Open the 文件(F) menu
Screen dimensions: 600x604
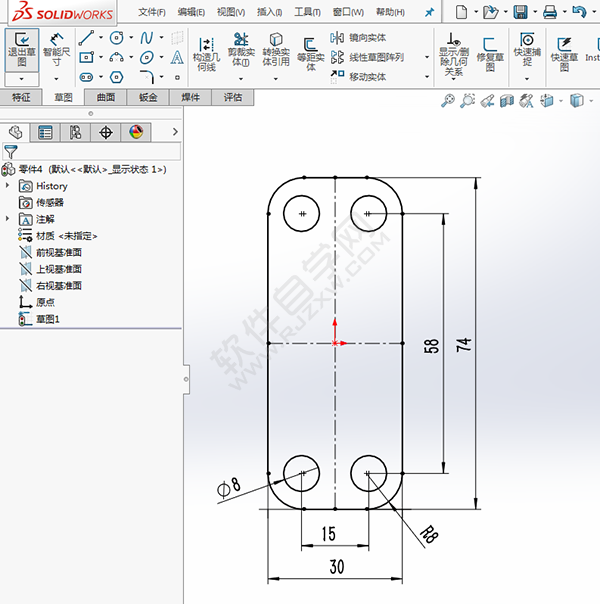coord(152,12)
